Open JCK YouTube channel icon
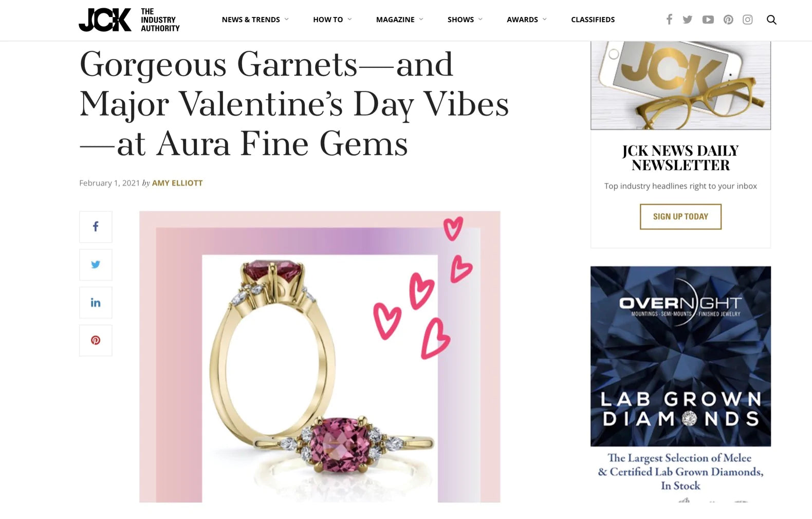The image size is (812, 519). tap(708, 20)
